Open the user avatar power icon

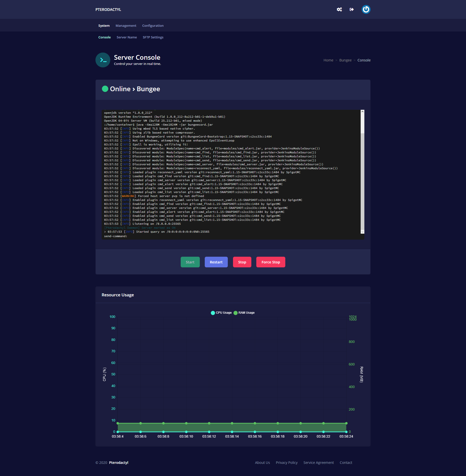366,9
